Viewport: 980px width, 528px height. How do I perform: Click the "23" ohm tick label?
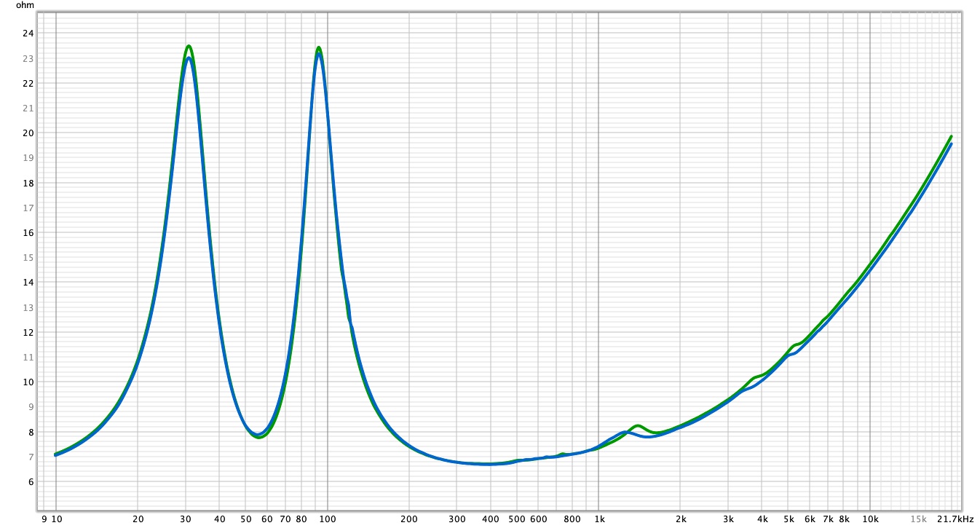pyautogui.click(x=28, y=58)
